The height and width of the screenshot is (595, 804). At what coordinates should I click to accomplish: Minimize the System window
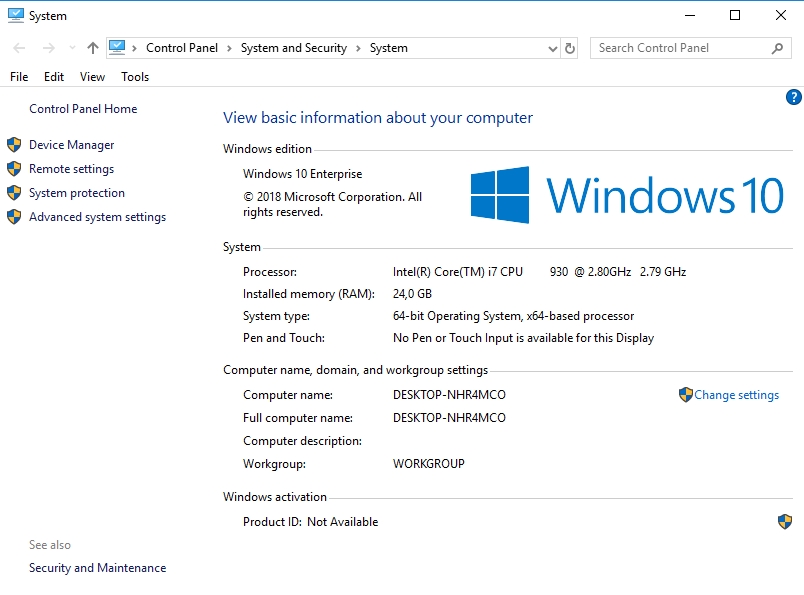click(x=690, y=15)
